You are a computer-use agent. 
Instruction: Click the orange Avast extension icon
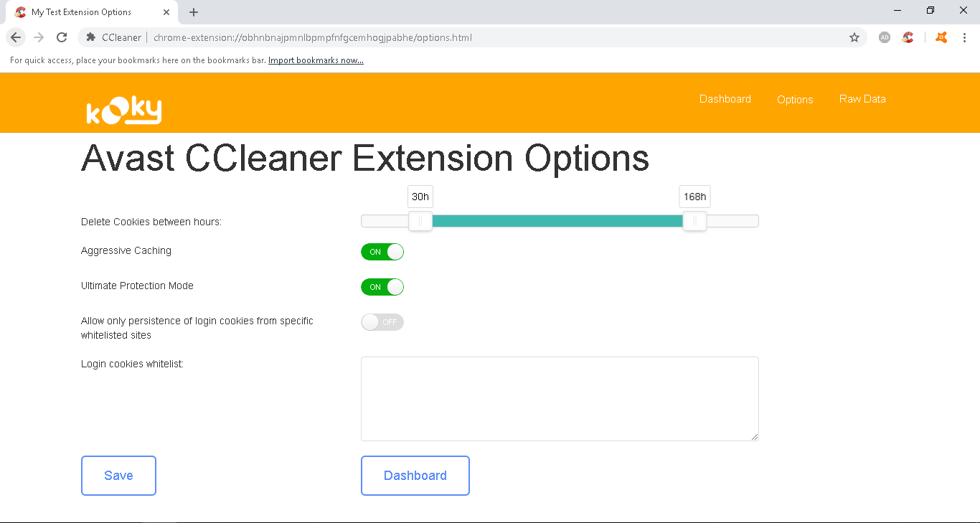tap(941, 37)
